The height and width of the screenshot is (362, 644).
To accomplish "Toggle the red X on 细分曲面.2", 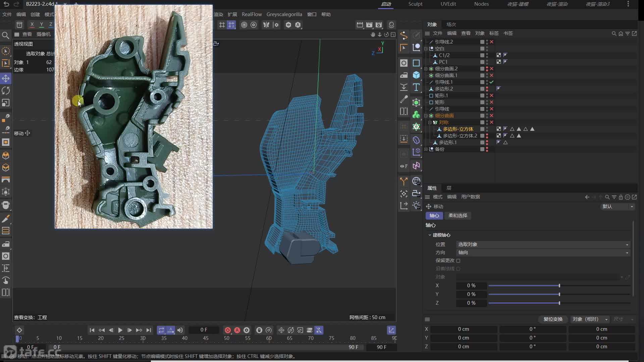I will 491,69.
